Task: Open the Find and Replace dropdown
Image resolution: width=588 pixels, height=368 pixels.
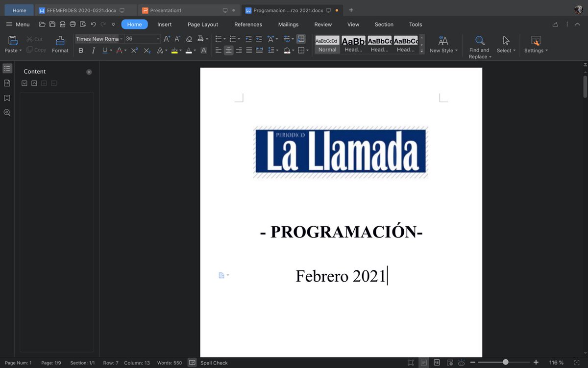Action: (490, 57)
